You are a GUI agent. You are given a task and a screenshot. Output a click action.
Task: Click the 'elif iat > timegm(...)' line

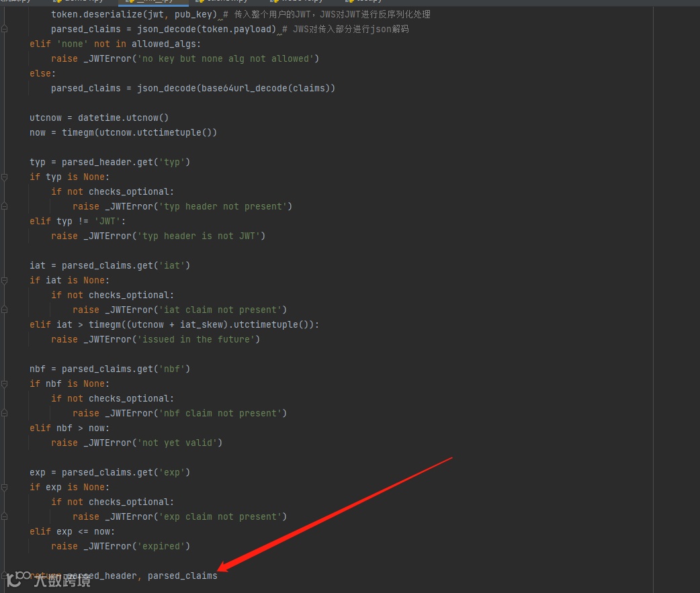coord(175,324)
